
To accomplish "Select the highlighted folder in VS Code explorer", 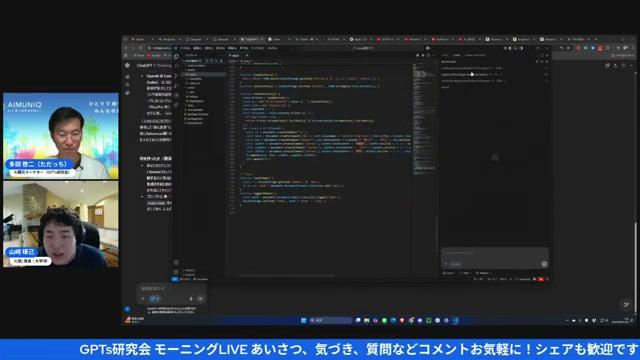I will (x=204, y=74).
